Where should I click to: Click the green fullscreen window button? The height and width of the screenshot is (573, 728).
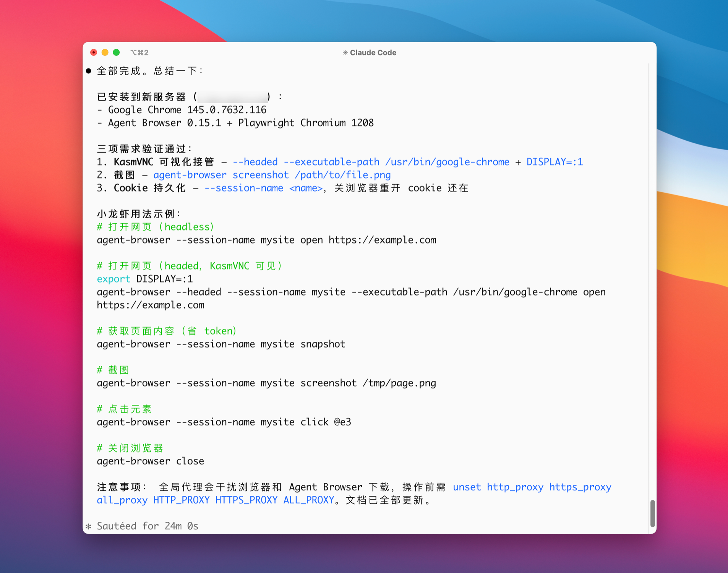(x=117, y=52)
